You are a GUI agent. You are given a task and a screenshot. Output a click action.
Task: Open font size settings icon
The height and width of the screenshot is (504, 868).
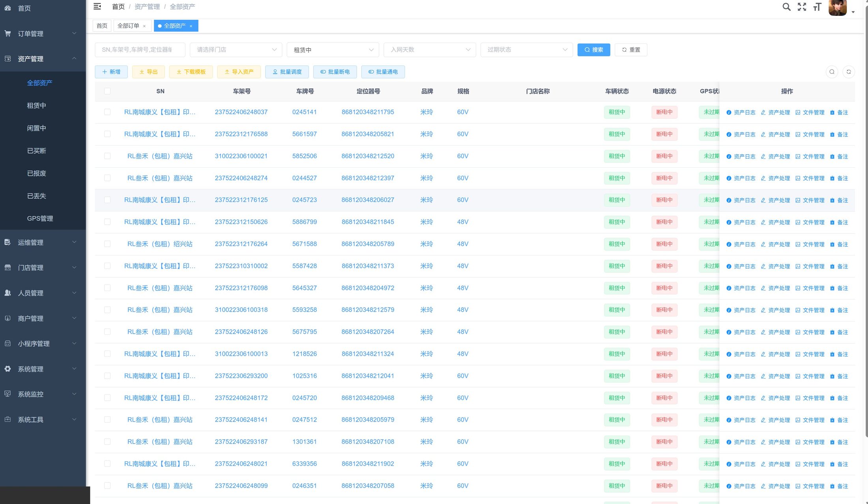click(817, 7)
